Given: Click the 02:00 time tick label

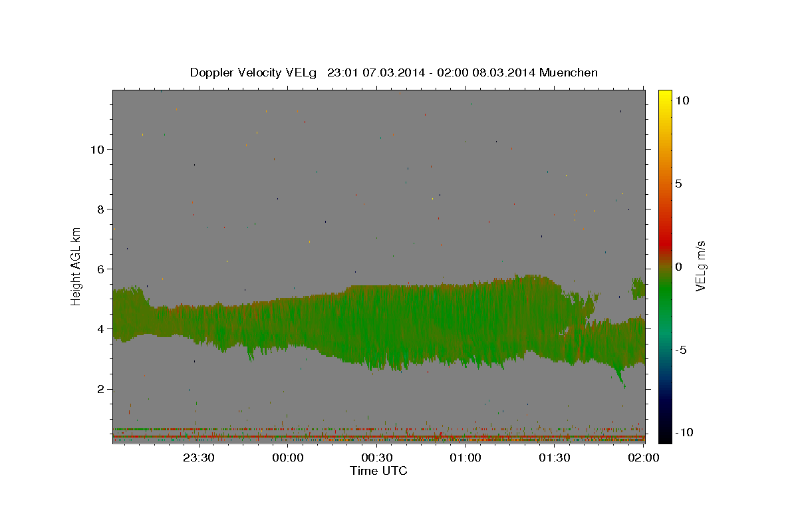Looking at the screenshot, I should click(x=643, y=458).
